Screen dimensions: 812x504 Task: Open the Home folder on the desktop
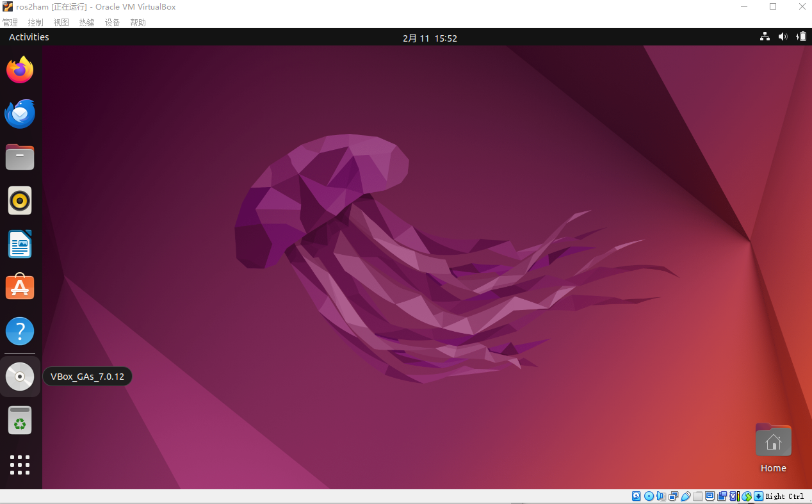(773, 439)
